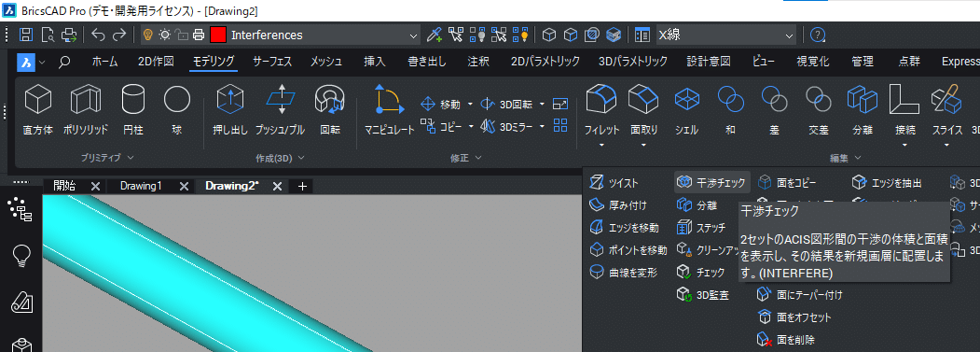Click ツイスト in the 編集 flyout

point(615,183)
